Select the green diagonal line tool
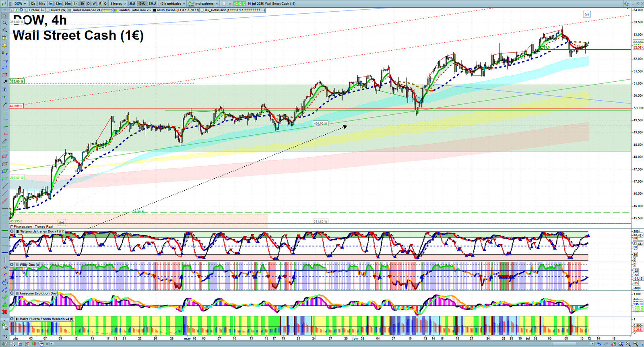Image resolution: width=644 pixels, height=347 pixels. (5, 193)
